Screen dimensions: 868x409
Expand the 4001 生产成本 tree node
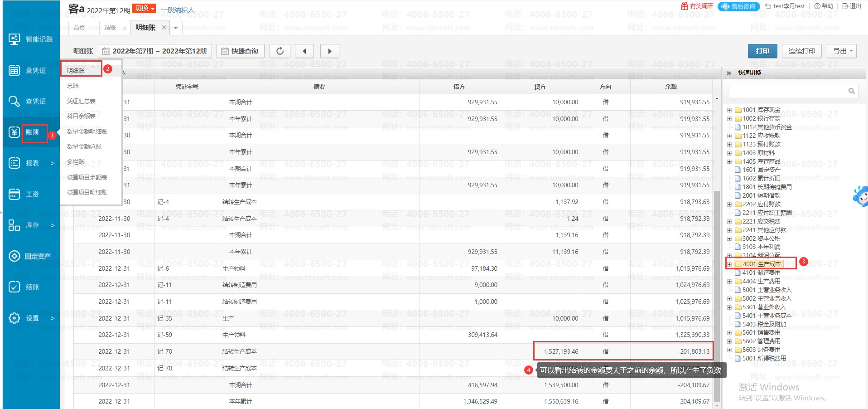point(729,264)
